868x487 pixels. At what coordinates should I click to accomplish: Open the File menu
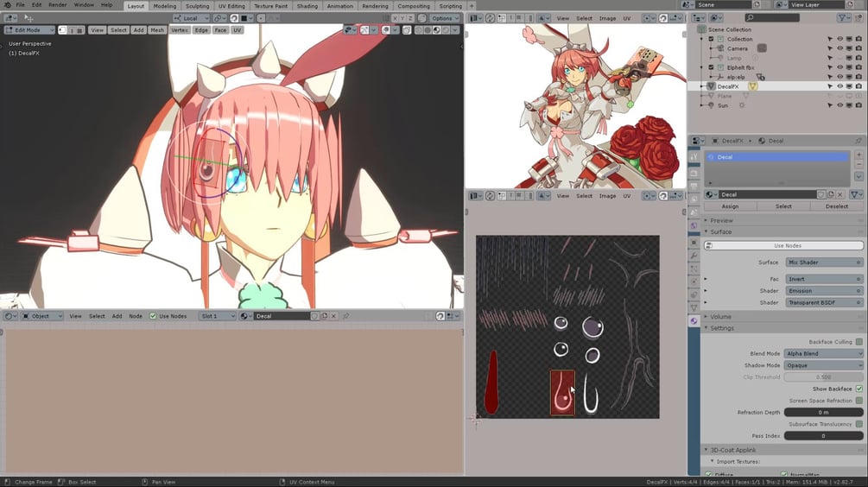pyautogui.click(x=21, y=5)
